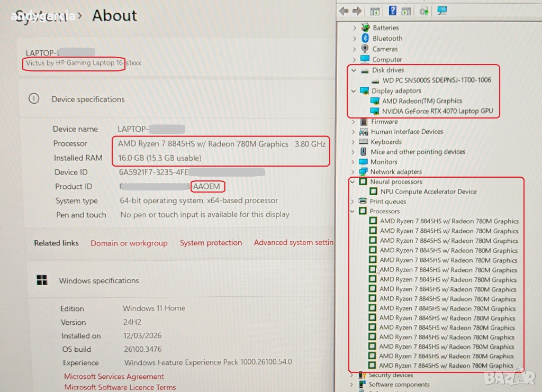Collapse the Processors list

point(353,211)
